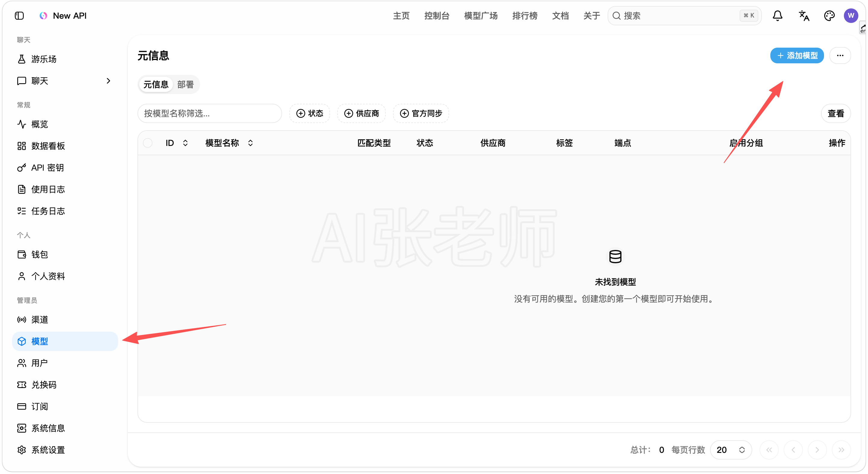Click the 匹配类型 column header
The image size is (868, 474).
374,143
